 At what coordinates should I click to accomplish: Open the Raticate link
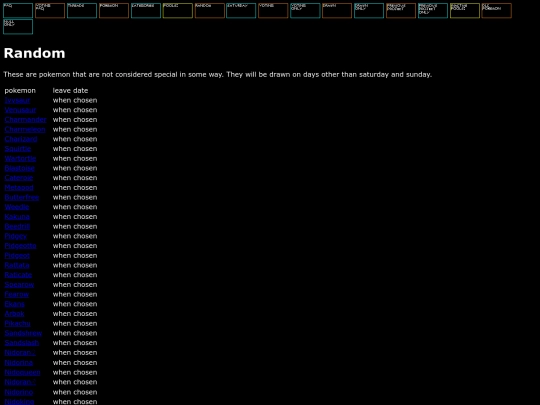click(18, 275)
